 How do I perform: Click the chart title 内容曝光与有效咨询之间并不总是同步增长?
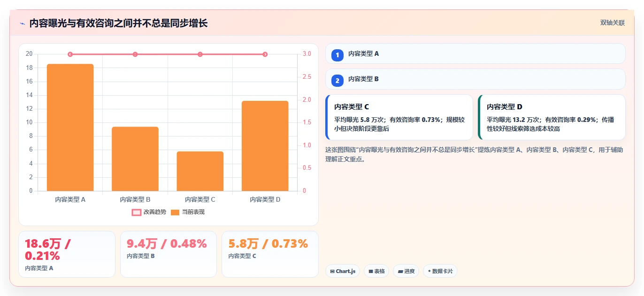118,23
